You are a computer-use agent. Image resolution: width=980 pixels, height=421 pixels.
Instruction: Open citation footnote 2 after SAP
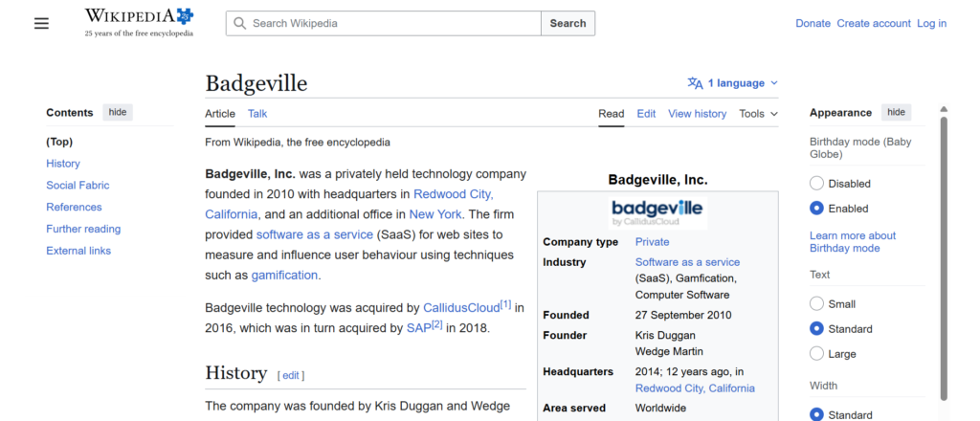pyautogui.click(x=436, y=325)
